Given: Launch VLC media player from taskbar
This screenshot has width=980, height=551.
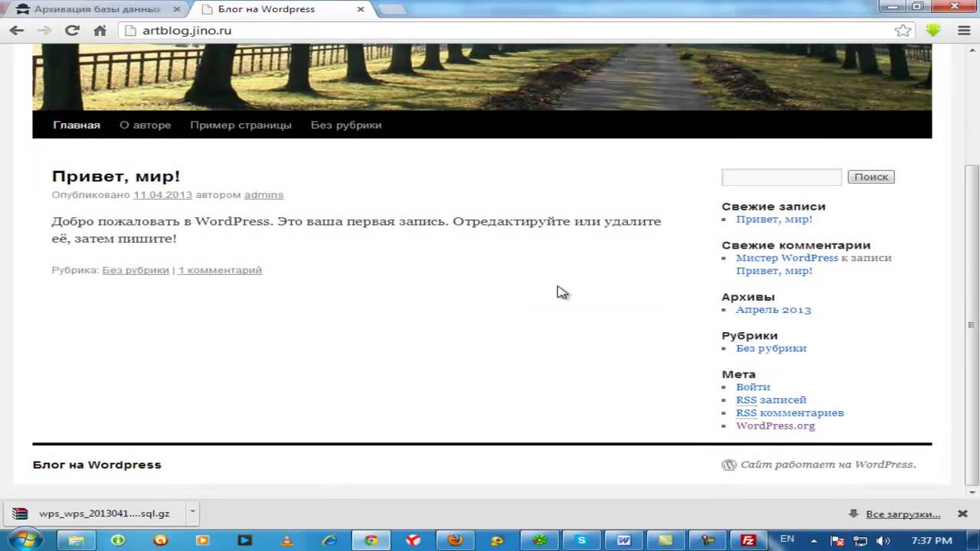Looking at the screenshot, I should click(287, 540).
